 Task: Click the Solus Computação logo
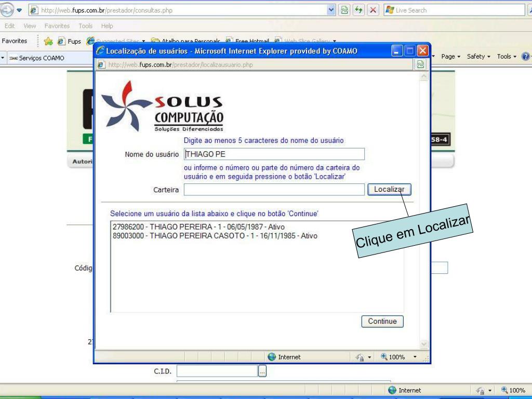[163, 107]
